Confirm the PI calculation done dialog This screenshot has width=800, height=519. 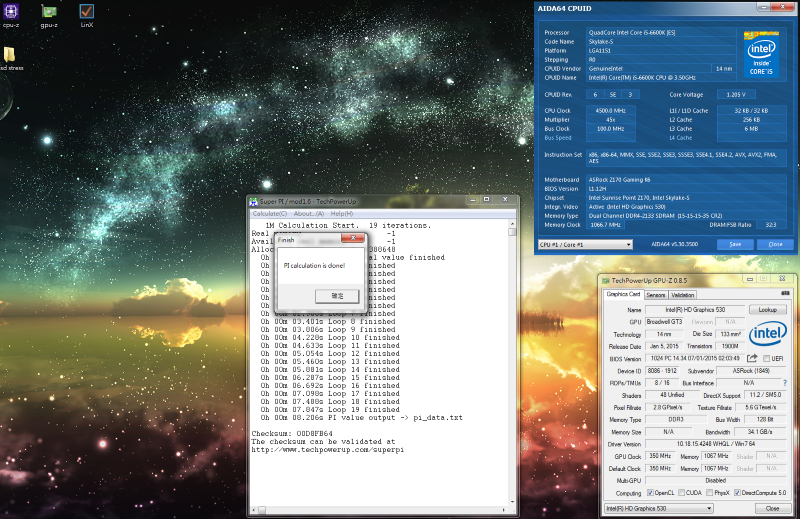pos(336,296)
